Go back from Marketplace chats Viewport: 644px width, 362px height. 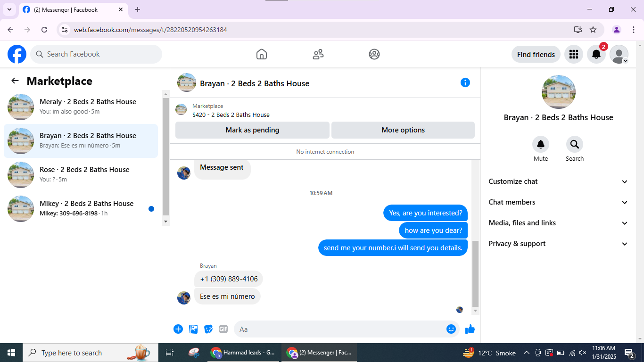click(15, 81)
